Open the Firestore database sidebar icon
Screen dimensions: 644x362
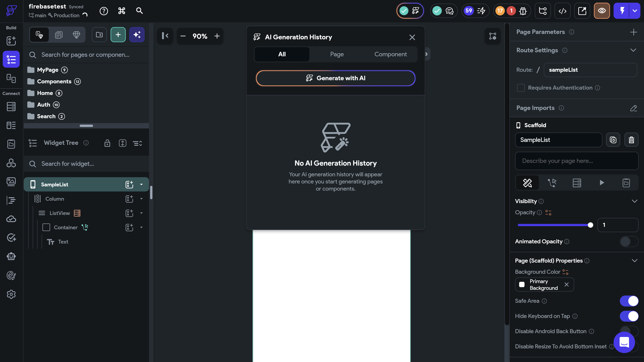(11, 107)
